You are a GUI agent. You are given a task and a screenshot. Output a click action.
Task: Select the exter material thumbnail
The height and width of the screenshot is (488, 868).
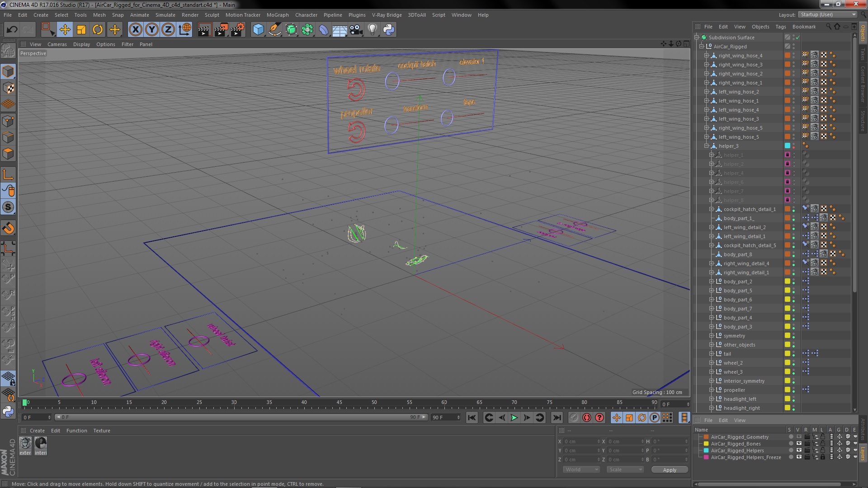(25, 443)
